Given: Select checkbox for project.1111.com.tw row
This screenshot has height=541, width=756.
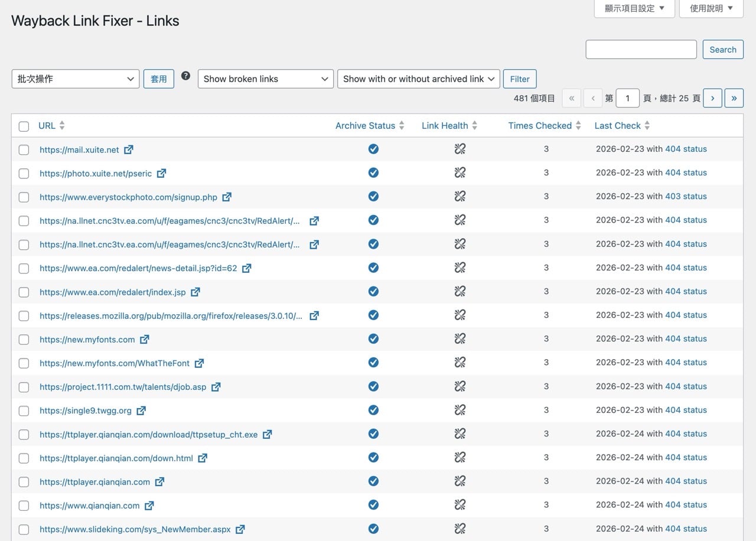Looking at the screenshot, I should (24, 387).
